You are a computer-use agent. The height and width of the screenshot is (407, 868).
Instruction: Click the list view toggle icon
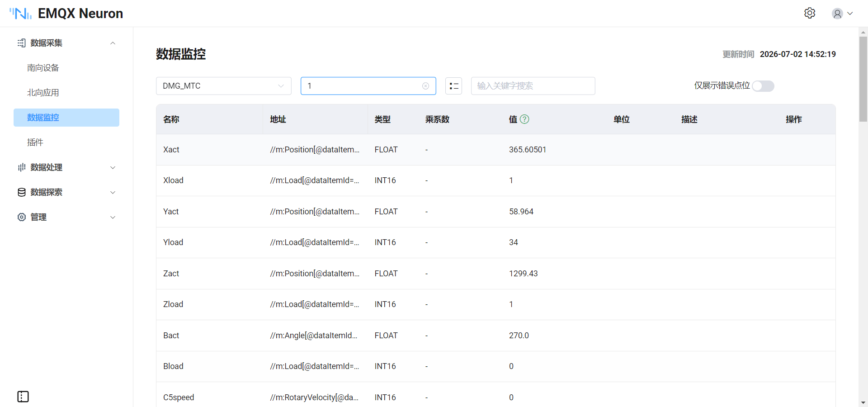tap(453, 86)
